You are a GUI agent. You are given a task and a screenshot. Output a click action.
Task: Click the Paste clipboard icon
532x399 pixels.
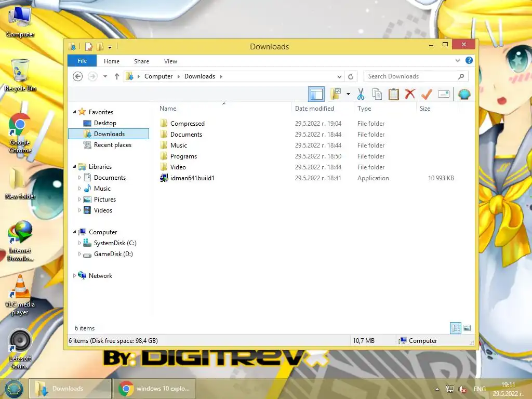[394, 94]
